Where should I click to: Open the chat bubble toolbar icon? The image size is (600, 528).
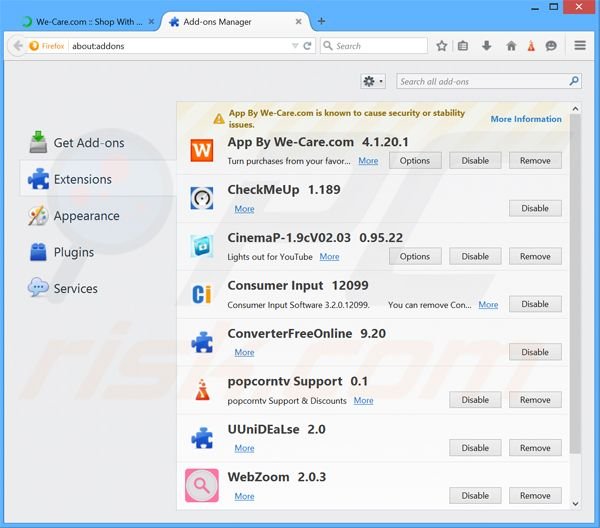click(551, 46)
